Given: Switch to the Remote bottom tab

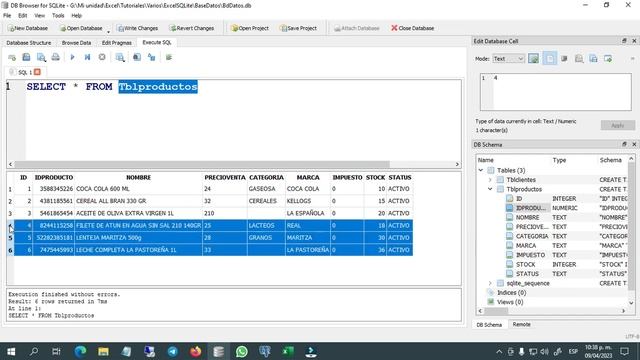Looking at the screenshot, I should coord(521,324).
